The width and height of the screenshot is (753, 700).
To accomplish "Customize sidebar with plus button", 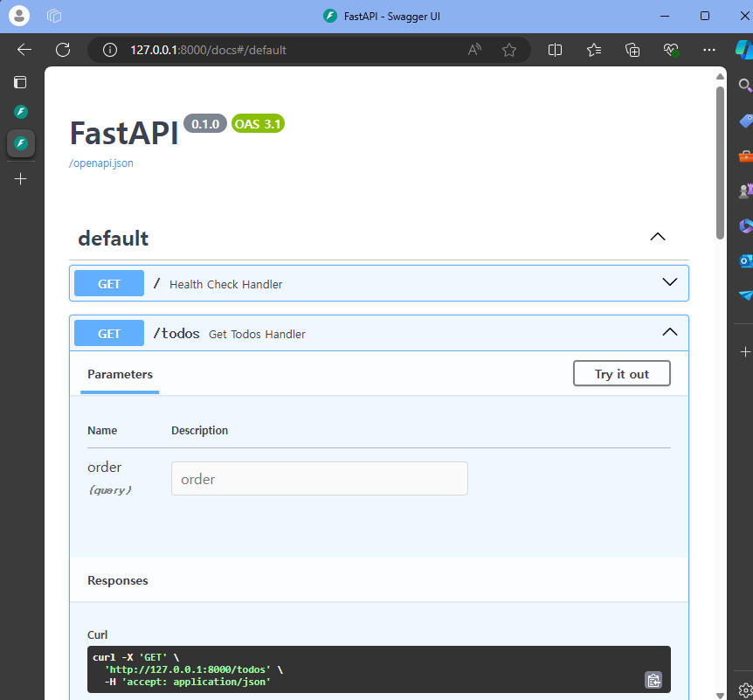I will [745, 352].
